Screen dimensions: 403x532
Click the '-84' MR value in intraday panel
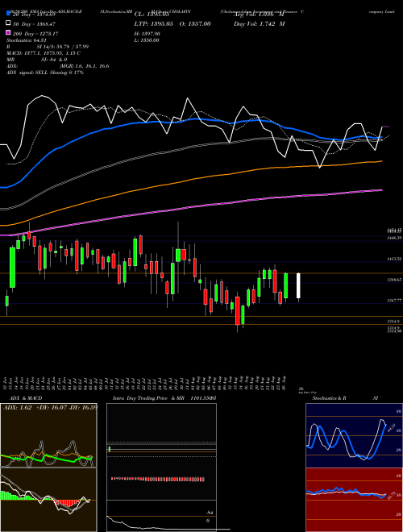coord(210,513)
